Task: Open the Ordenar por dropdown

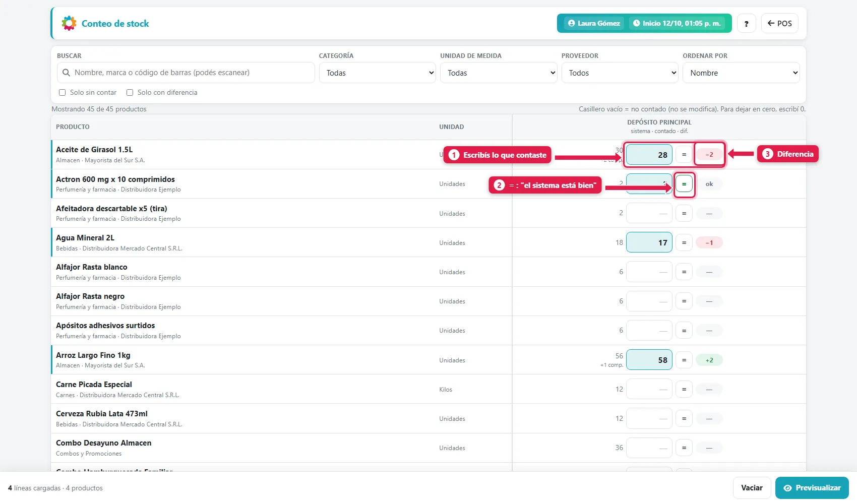Action: [741, 73]
